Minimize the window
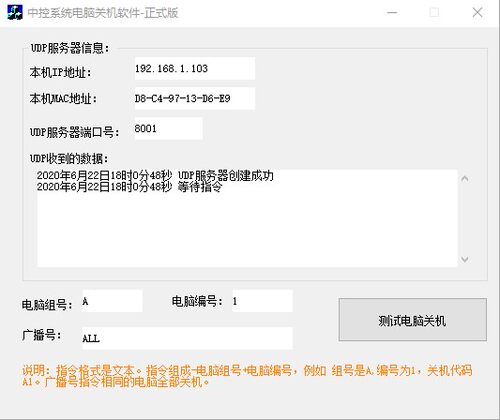Screen dimensions: 500x420 (x=392, y=13)
